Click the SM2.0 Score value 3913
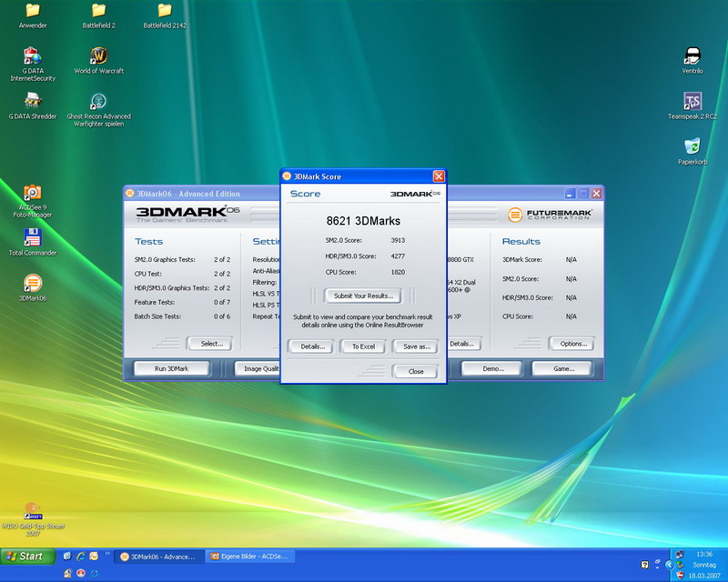 tap(398, 240)
